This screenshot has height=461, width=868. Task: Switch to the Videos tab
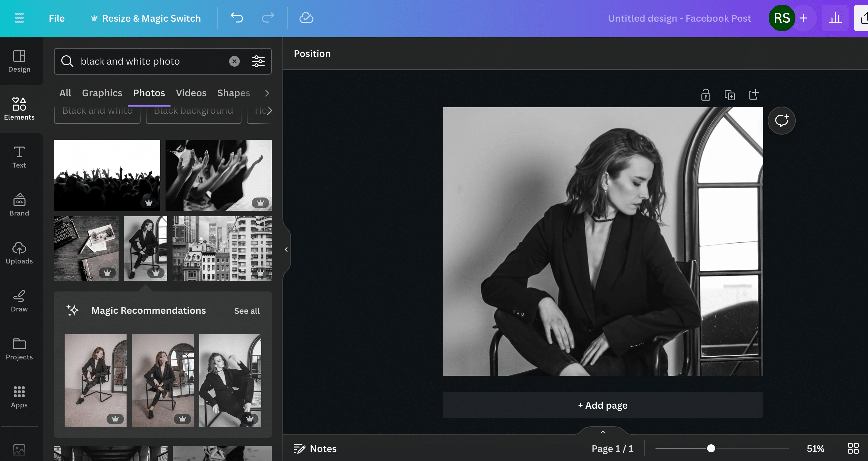click(191, 93)
